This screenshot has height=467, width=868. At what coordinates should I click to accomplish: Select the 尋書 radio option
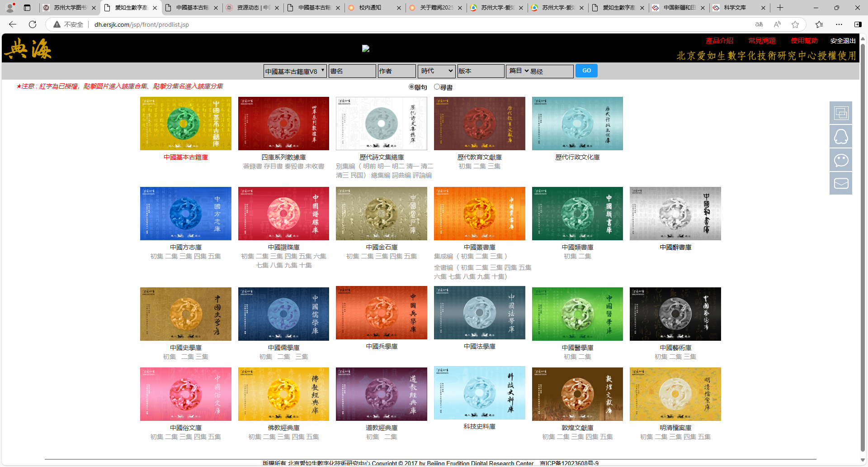pos(437,87)
